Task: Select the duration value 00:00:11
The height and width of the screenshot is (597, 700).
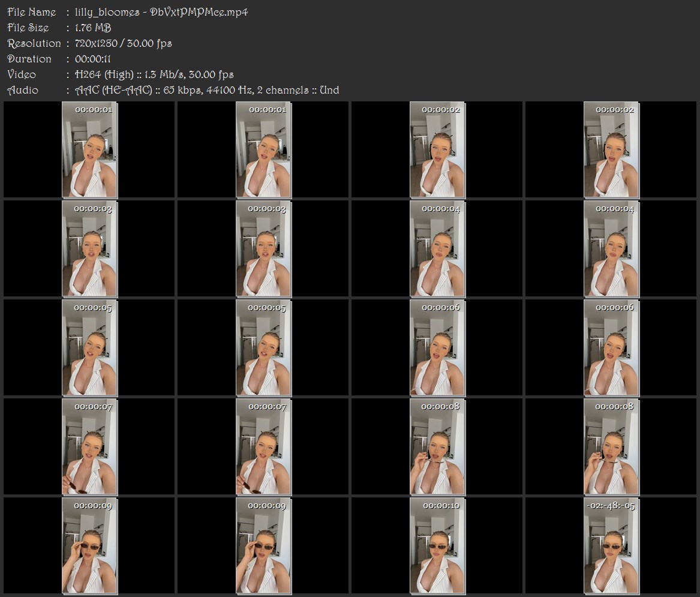Action: pos(93,59)
